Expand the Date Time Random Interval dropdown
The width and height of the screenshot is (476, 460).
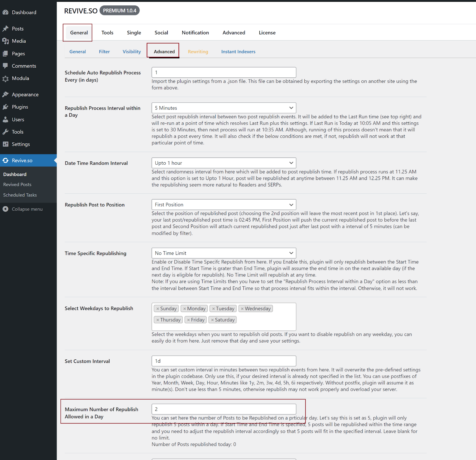click(x=224, y=163)
